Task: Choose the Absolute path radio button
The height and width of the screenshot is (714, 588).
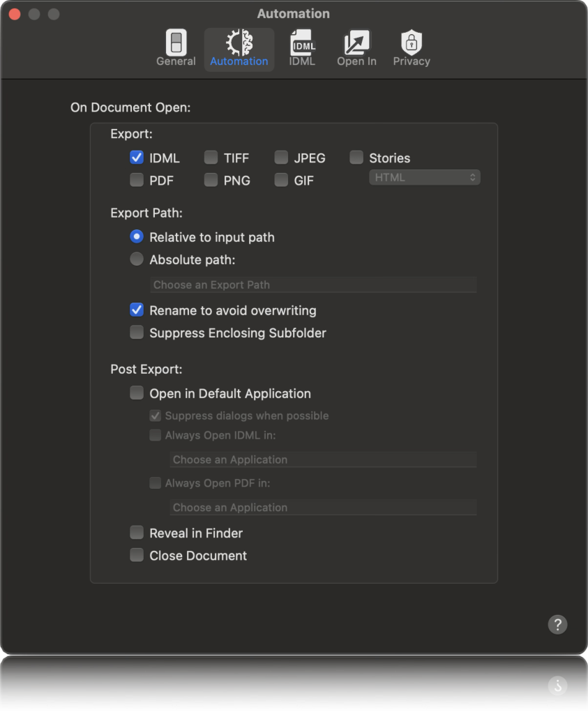Action: (x=137, y=259)
